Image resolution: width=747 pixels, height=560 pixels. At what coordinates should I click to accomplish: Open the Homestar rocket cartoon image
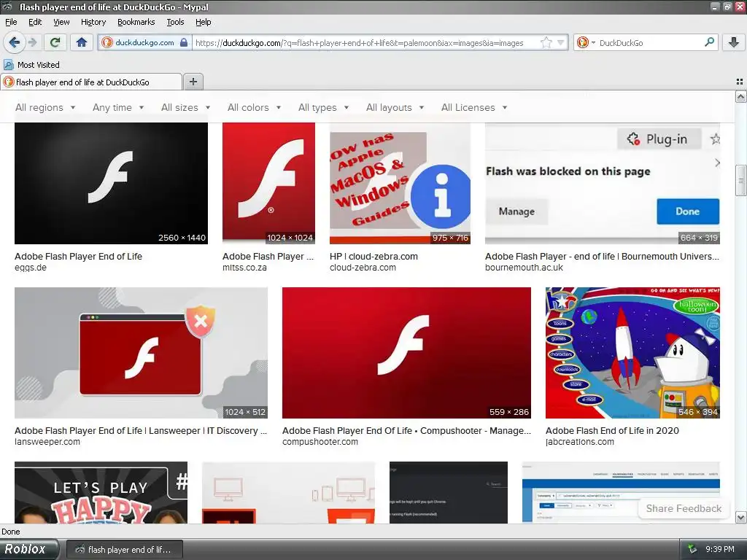click(x=632, y=353)
